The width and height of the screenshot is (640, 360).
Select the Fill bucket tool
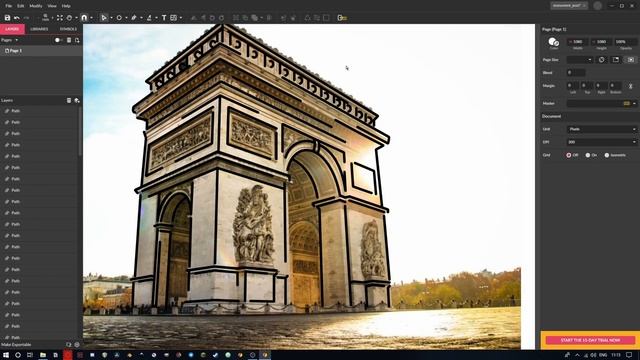149,18
